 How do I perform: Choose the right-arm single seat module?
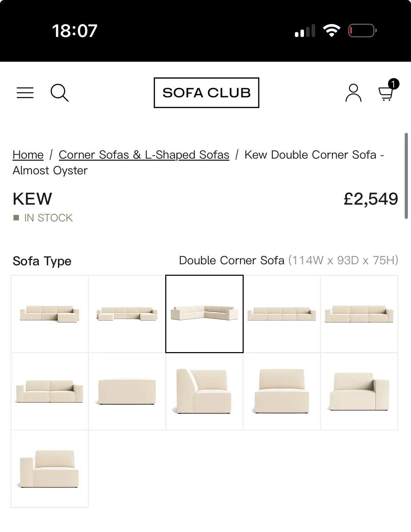pyautogui.click(x=359, y=391)
